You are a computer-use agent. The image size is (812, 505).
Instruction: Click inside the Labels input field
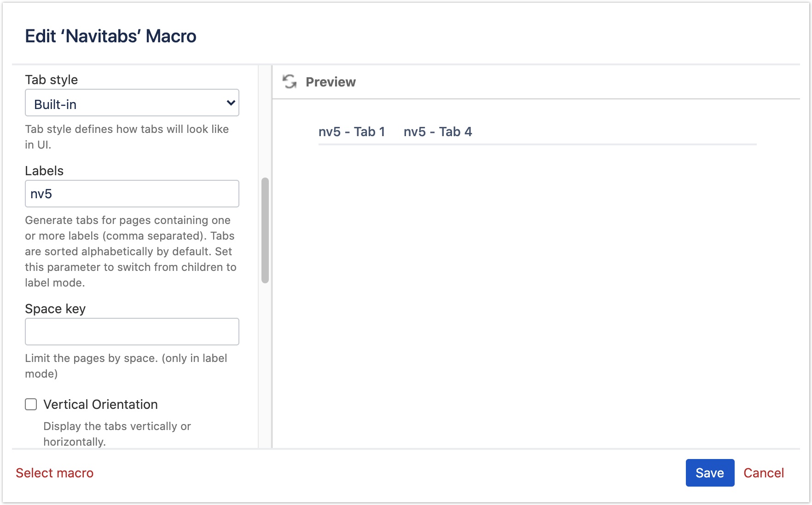[x=132, y=194]
